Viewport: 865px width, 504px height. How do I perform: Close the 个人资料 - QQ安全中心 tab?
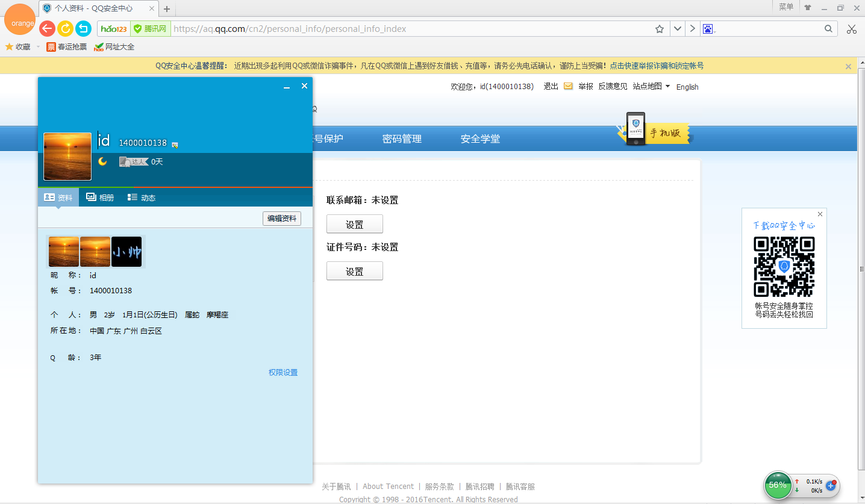click(151, 8)
